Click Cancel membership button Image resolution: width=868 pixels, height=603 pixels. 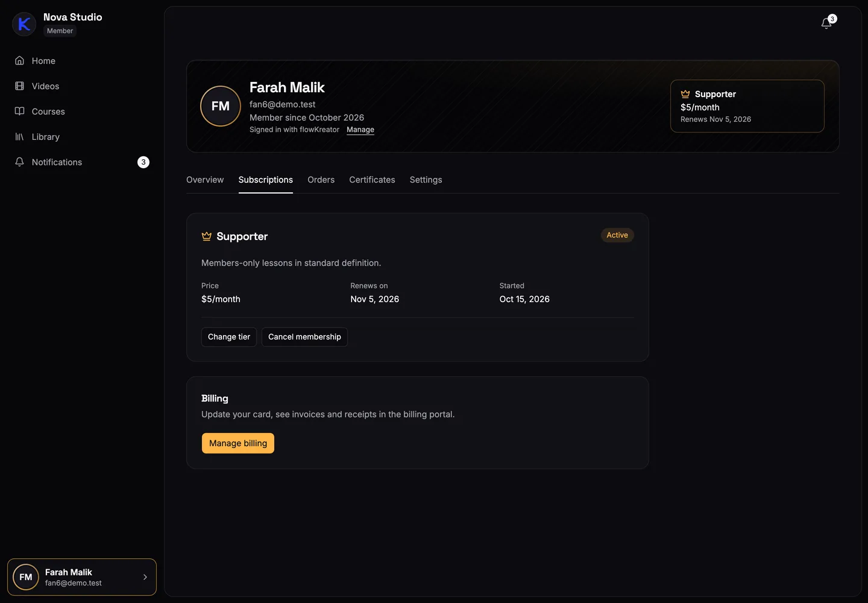pyautogui.click(x=304, y=337)
